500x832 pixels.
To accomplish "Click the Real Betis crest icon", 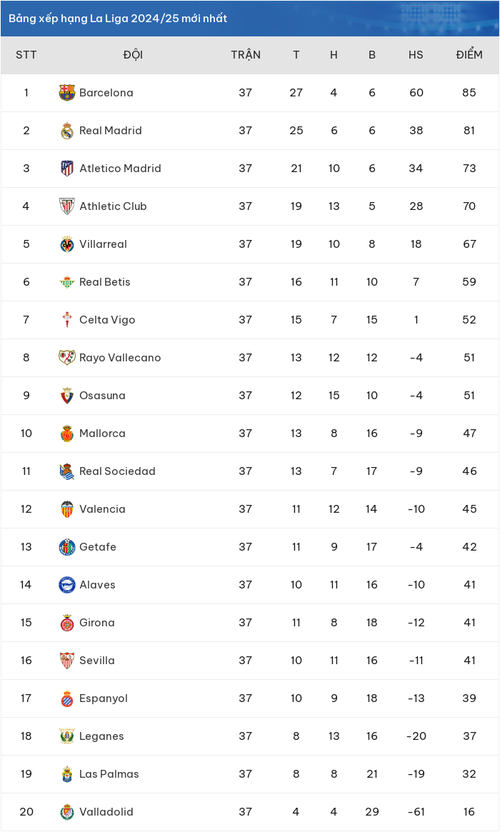I will click(x=67, y=282).
